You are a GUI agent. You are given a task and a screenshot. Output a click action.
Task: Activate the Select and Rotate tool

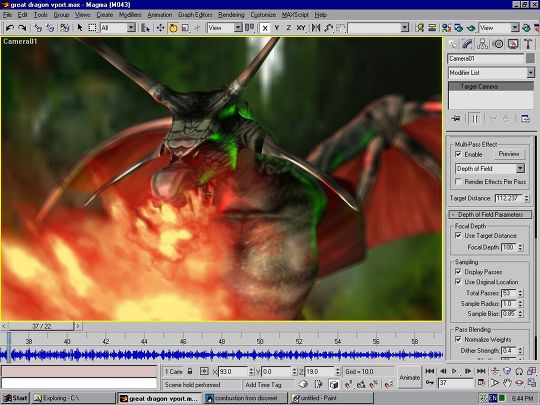point(173,28)
